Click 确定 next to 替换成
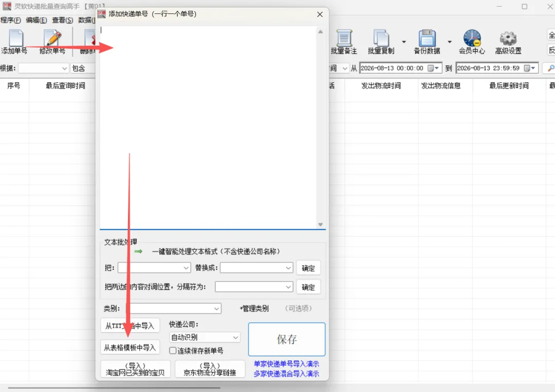555x392 pixels. (x=308, y=268)
